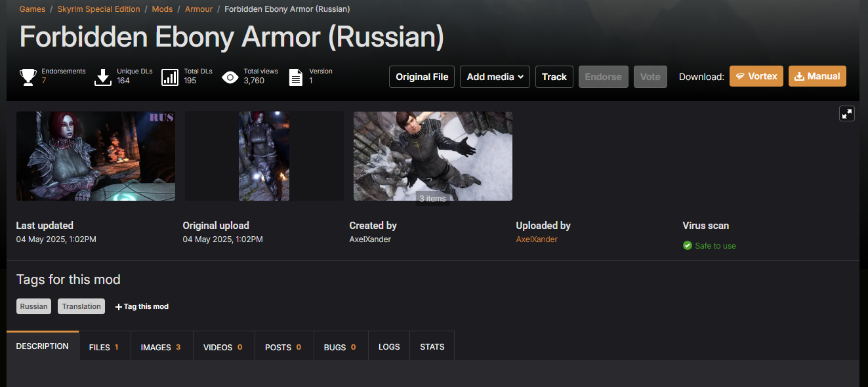Start a Manual download
This screenshot has width=868, height=387.
point(817,76)
